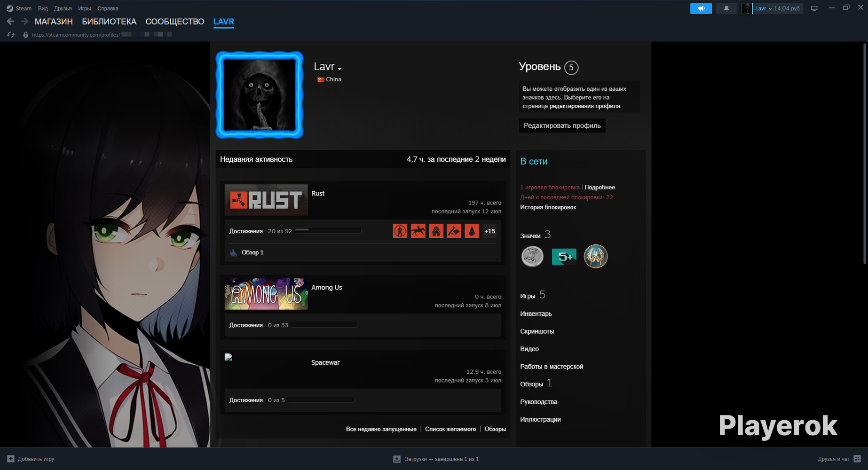Screen dimensions: 868x470
Task: Click the level 5 badge circle
Action: coord(571,68)
